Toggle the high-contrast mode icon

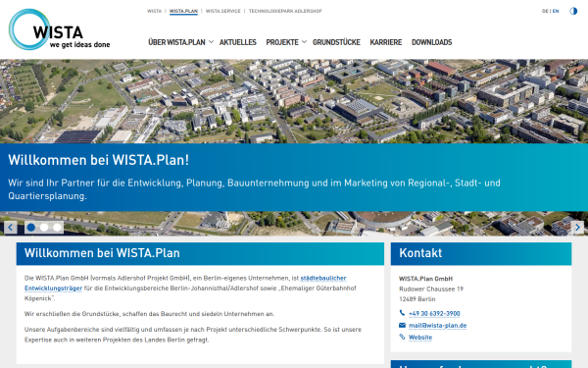coord(573,11)
